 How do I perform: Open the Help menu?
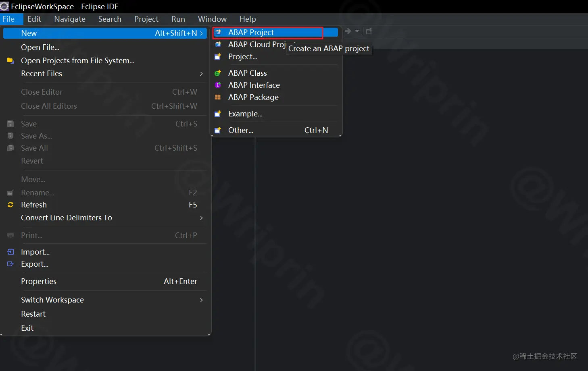(248, 19)
